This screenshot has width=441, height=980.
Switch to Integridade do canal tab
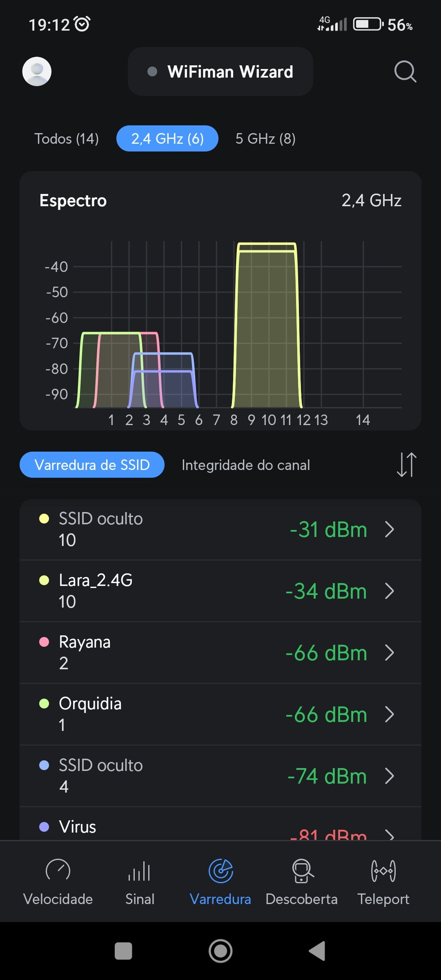tap(246, 465)
